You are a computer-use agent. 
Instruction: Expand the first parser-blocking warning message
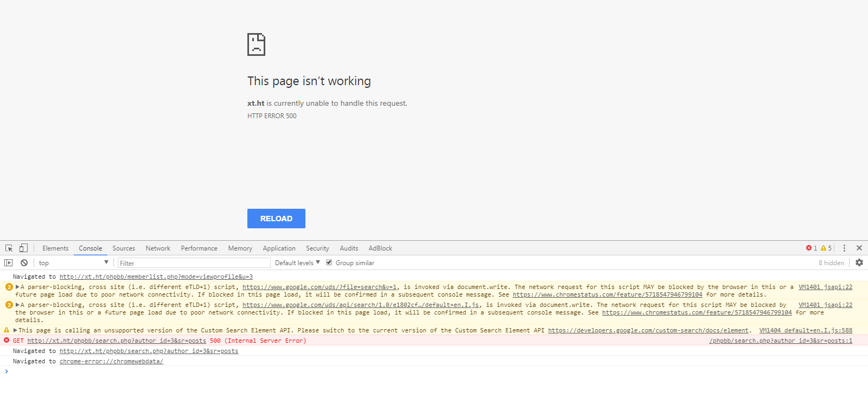point(18,287)
